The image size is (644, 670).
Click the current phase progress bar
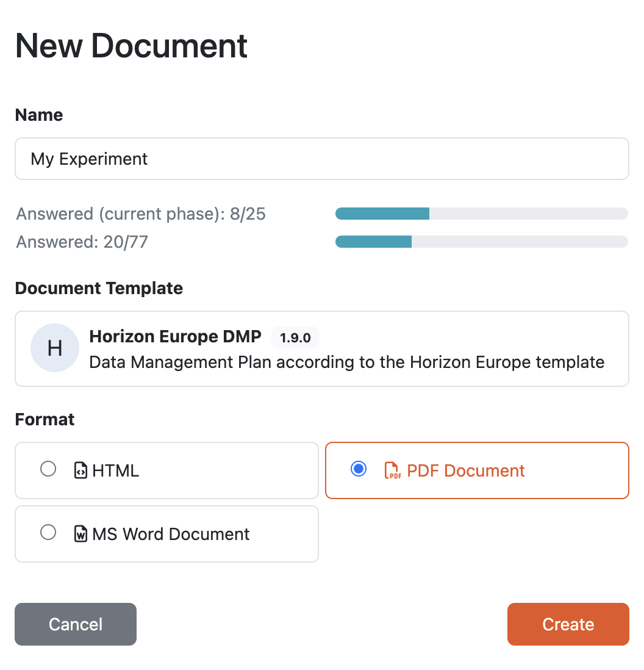(482, 214)
